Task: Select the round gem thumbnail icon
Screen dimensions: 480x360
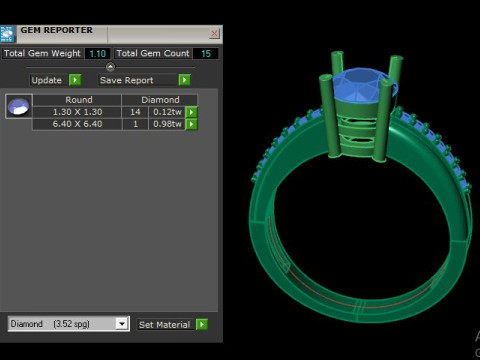Action: [x=19, y=106]
